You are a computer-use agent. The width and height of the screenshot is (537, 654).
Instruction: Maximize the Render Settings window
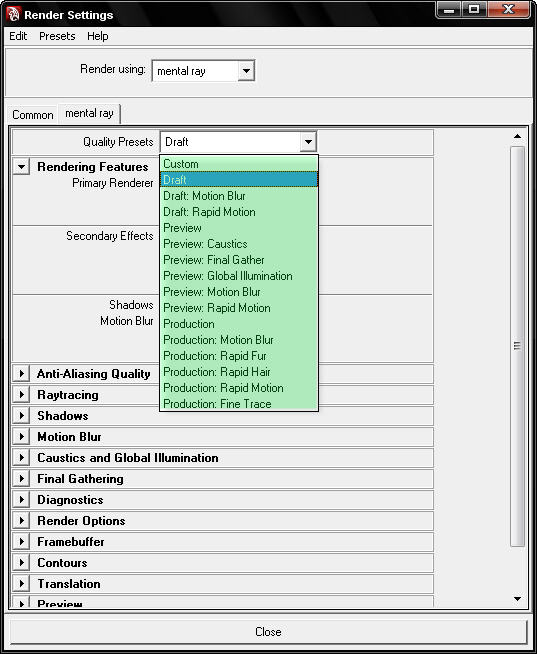pos(474,10)
